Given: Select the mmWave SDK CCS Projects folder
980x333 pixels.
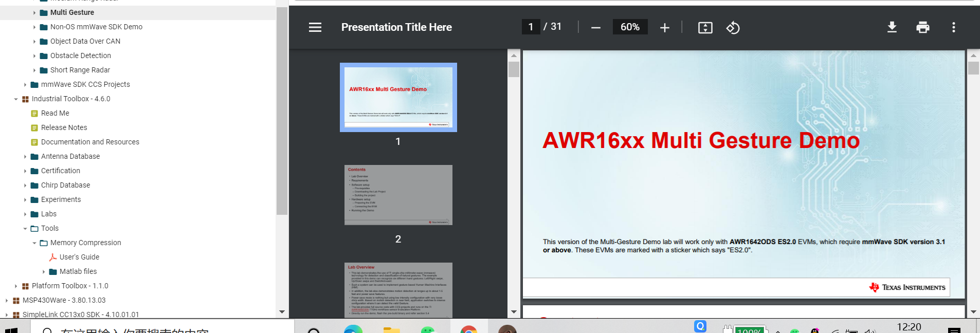Looking at the screenshot, I should [x=85, y=84].
